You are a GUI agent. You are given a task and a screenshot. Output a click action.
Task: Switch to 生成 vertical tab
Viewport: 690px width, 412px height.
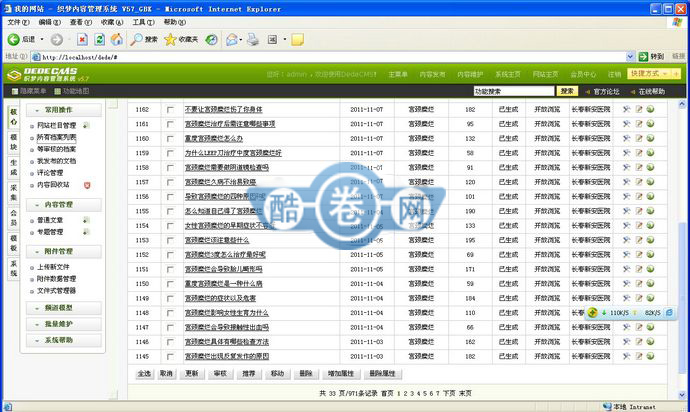pos(14,167)
